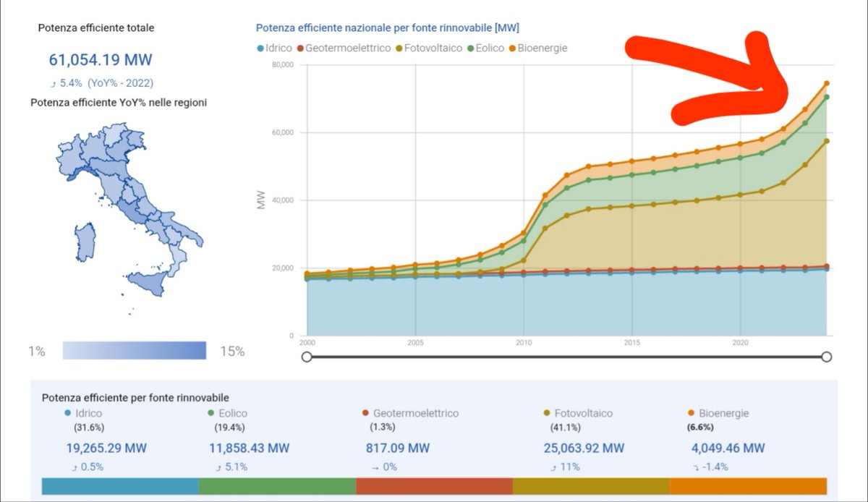Click the 2010 label on the x-axis
Screen dimensions: 868x502
pos(523,342)
